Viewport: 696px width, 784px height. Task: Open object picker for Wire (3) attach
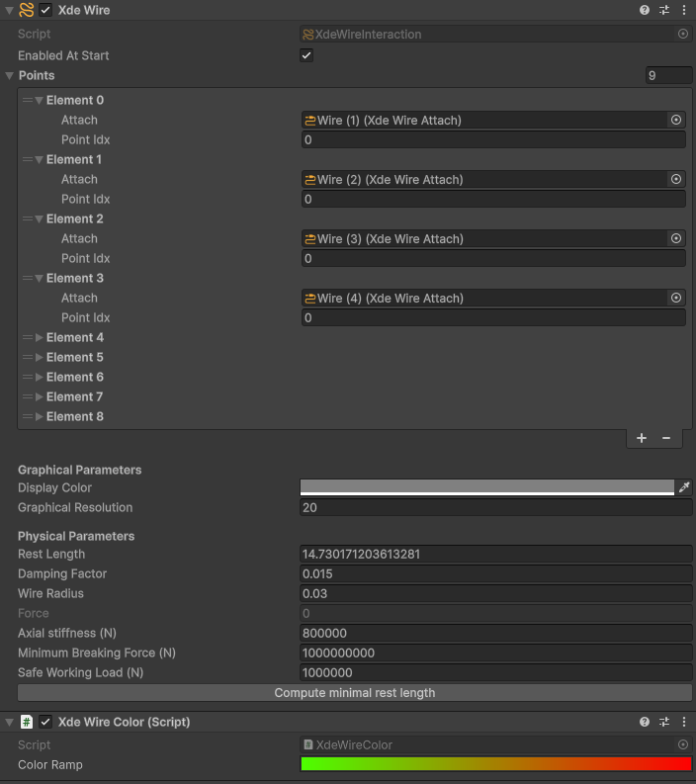point(676,238)
